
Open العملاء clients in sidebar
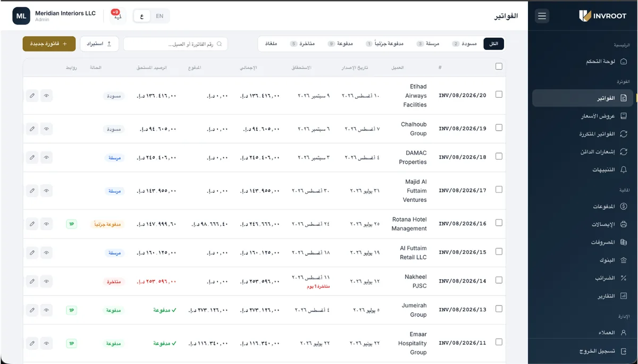coord(583,333)
